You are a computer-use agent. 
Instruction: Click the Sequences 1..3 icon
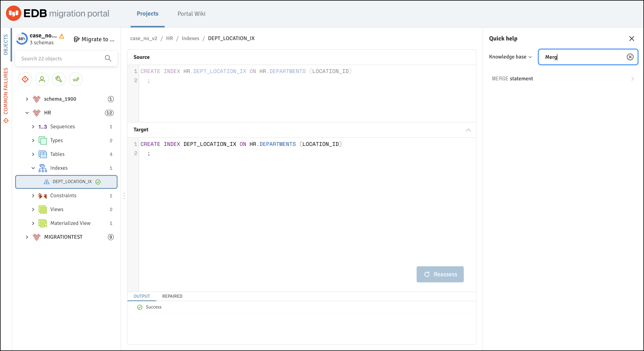click(43, 127)
